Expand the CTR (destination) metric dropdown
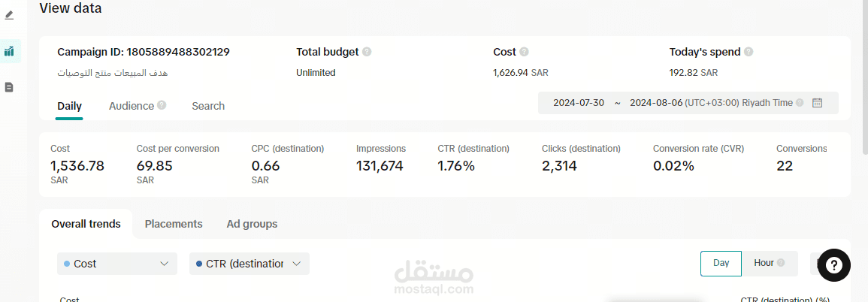The height and width of the screenshot is (302, 868). (250, 264)
